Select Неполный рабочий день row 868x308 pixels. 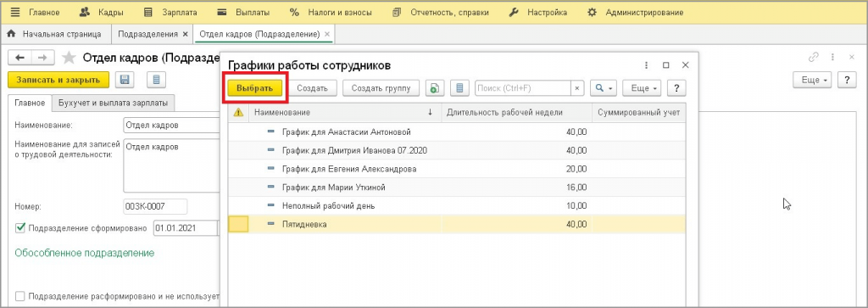[457, 206]
